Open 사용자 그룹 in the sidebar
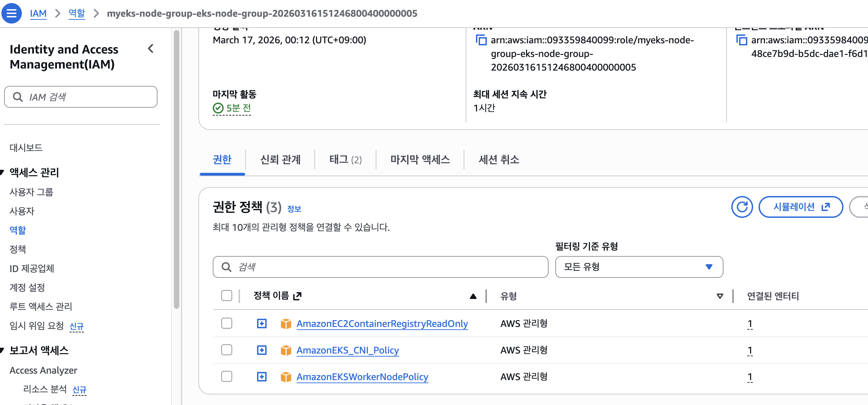Screen dimensions: 868x405 [x=31, y=192]
